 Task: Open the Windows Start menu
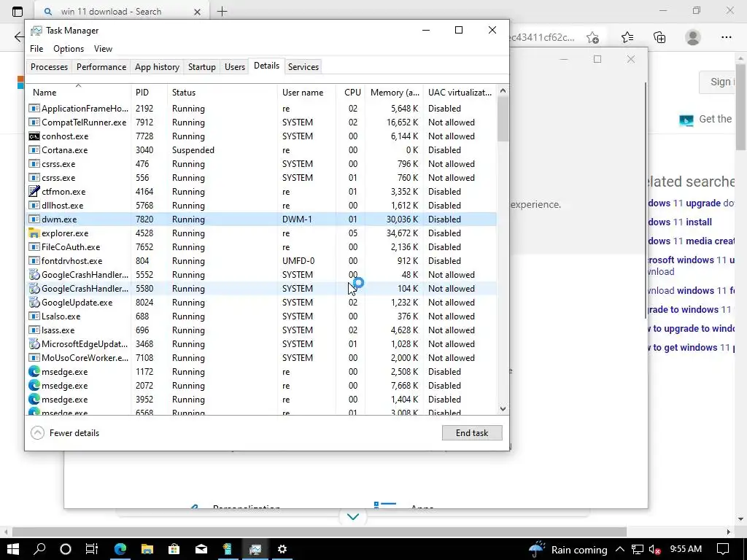click(13, 549)
